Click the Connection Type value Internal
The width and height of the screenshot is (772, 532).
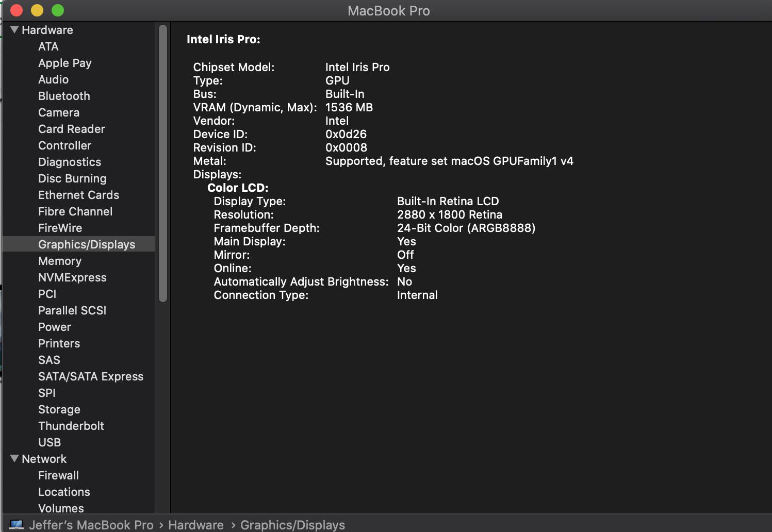[417, 295]
